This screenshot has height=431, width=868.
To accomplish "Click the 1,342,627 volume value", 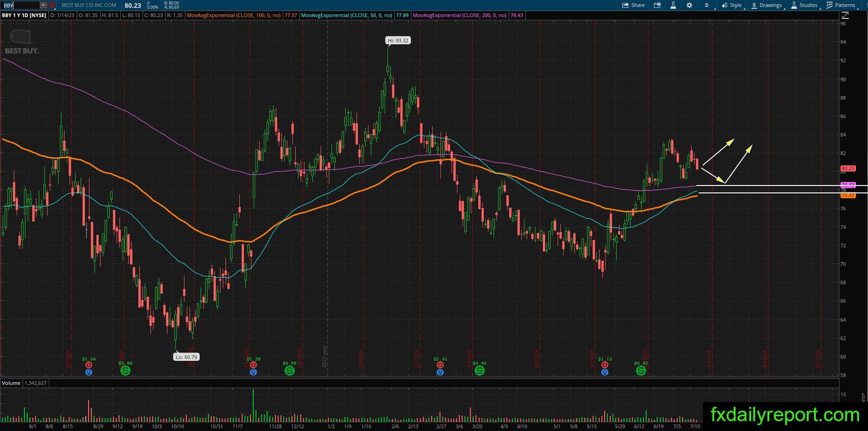I will click(x=35, y=383).
